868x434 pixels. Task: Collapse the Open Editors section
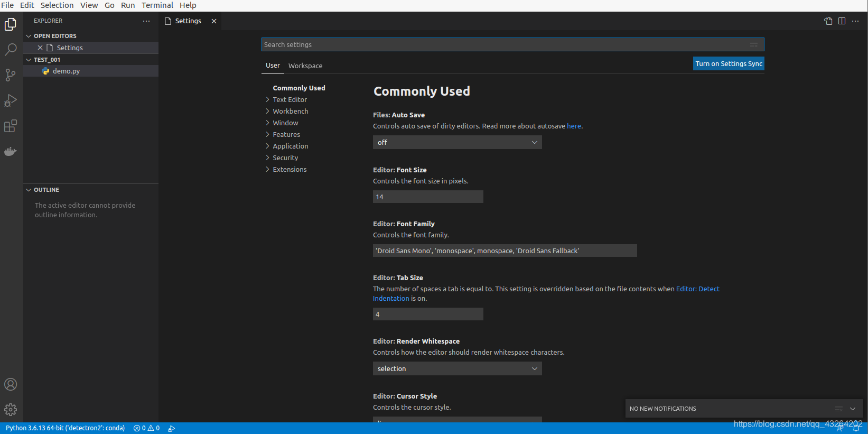[29, 36]
